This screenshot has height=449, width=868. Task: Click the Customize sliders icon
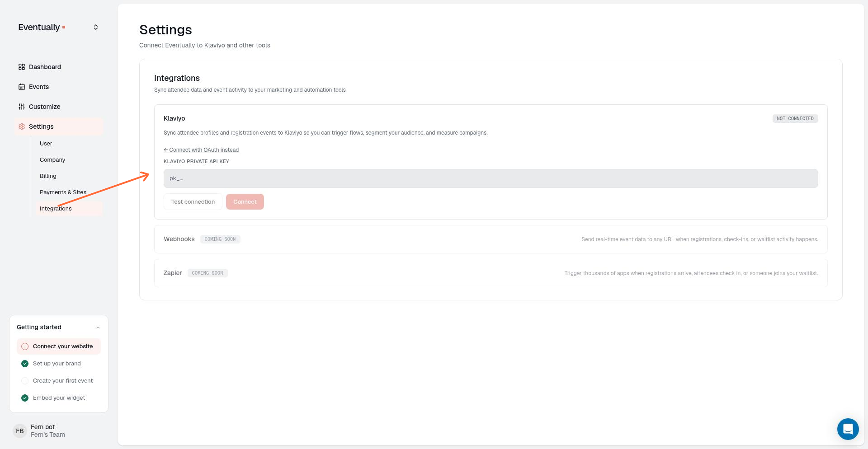[22, 107]
